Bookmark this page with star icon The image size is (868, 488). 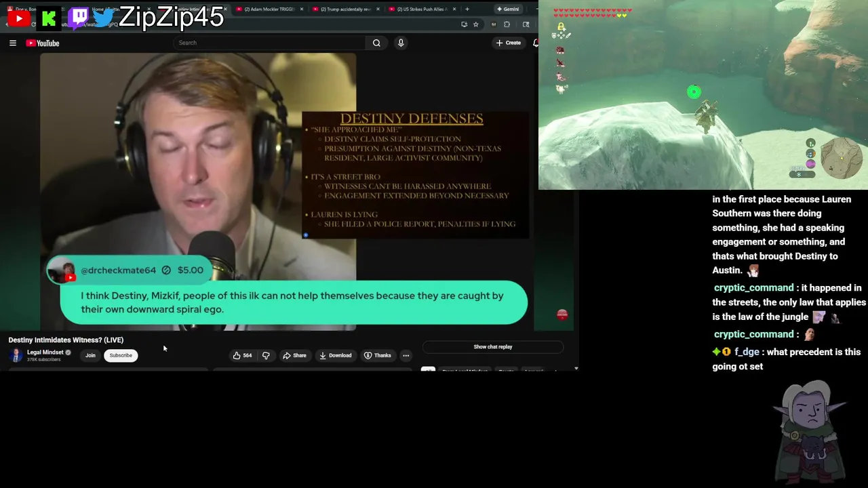coord(475,24)
